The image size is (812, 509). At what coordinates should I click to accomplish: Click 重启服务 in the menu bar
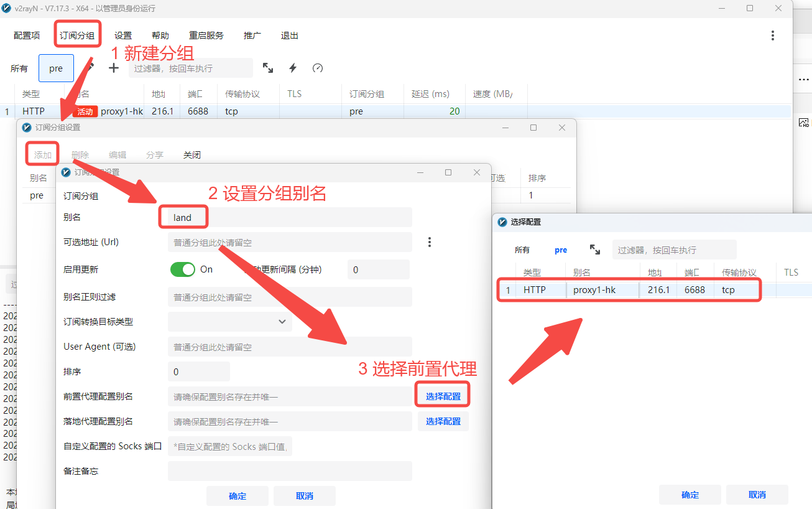206,35
